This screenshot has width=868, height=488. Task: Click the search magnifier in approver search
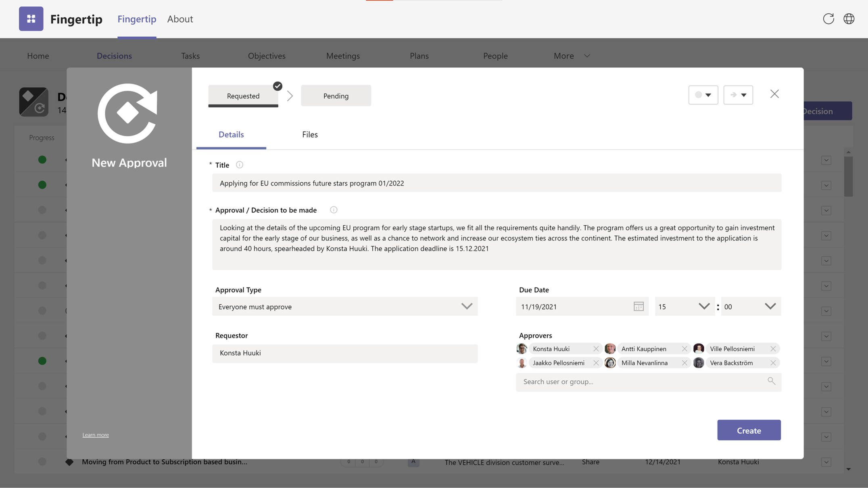(771, 381)
